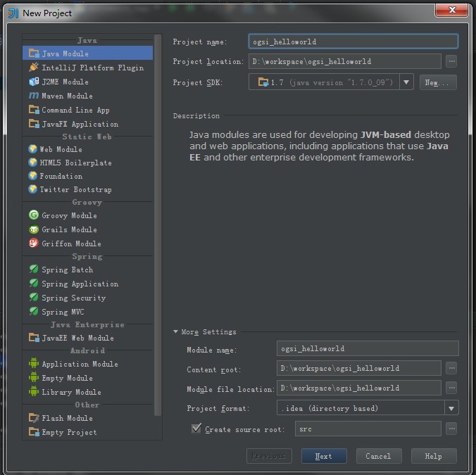Click the Foundation globe icon
Screen dimensions: 476x475
[x=32, y=176]
